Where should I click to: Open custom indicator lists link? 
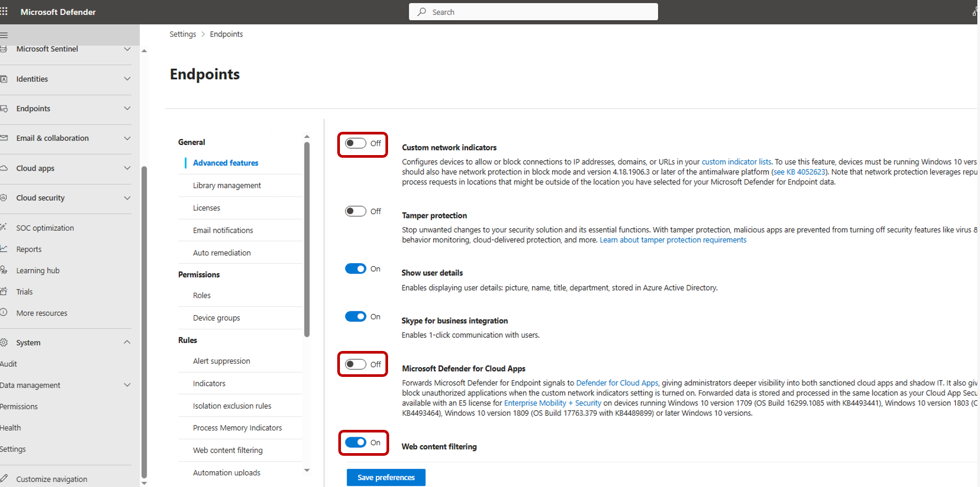736,162
